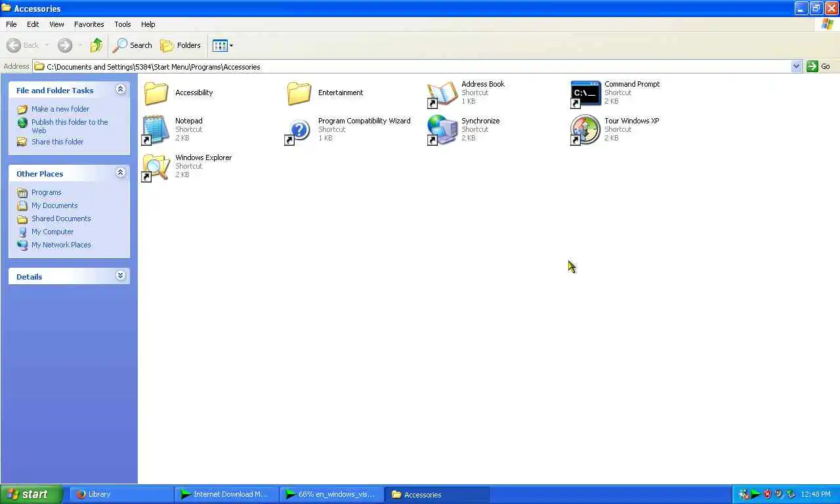Select the Command Prompt shortcut icon
This screenshot has width=840, height=504.
coord(585,94)
